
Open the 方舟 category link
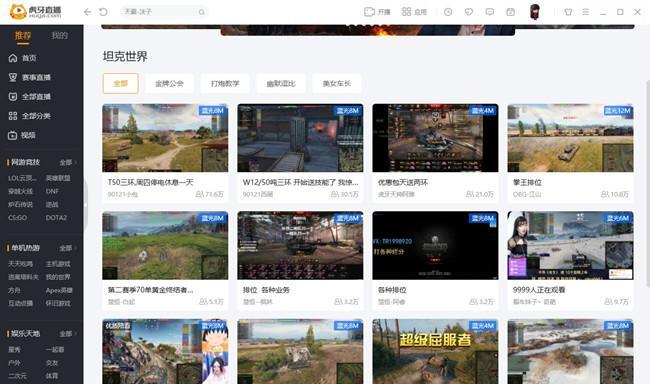pyautogui.click(x=14, y=290)
